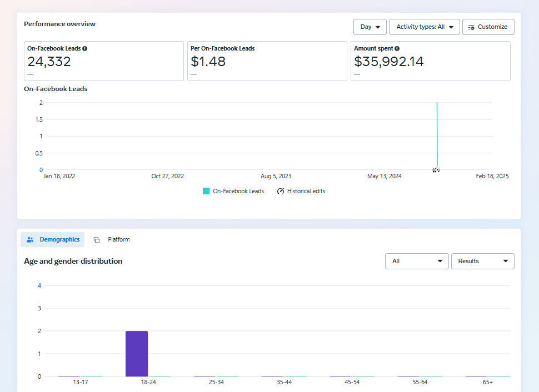Click the Historical edits marker on the chart axis
The height and width of the screenshot is (392, 539).
coord(436,170)
